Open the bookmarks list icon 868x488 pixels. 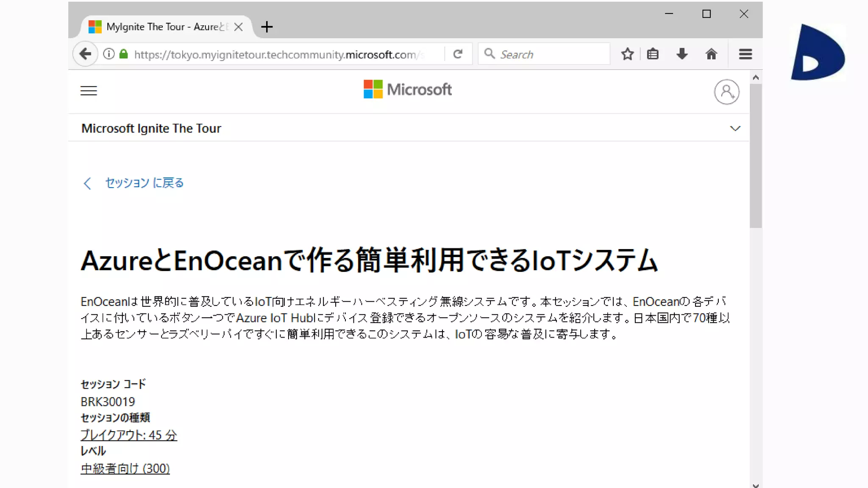pyautogui.click(x=653, y=54)
